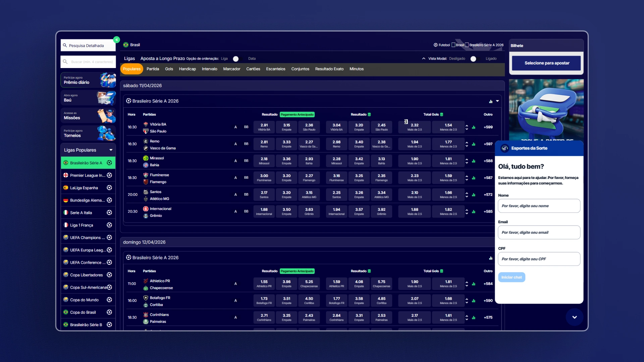Click the Pesquisa Detalhada search icon
644x362 pixels.
[65, 45]
